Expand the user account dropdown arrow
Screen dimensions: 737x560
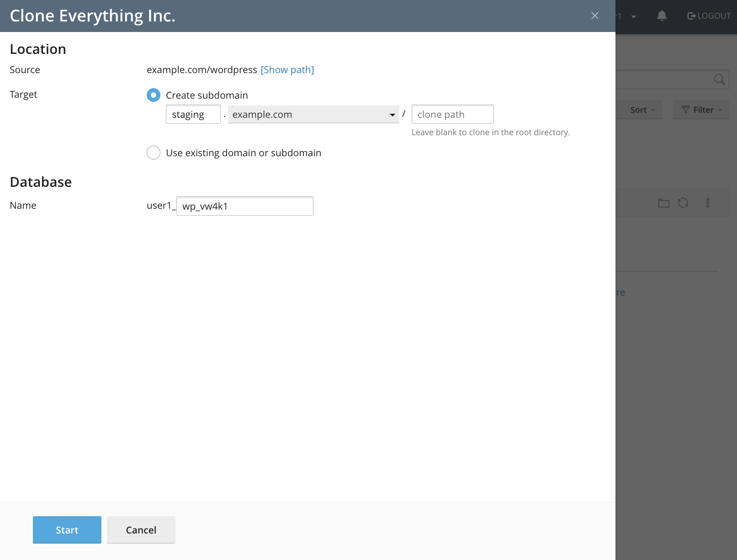[x=633, y=16]
